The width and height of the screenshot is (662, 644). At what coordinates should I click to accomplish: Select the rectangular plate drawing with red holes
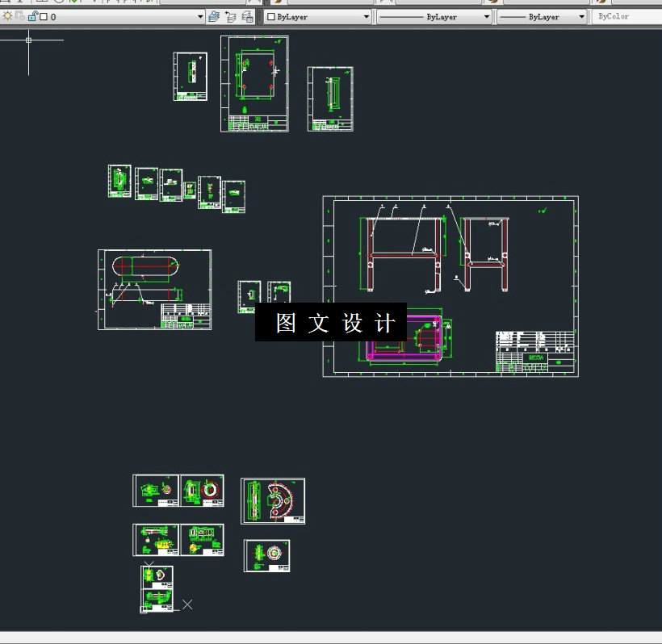point(254,84)
